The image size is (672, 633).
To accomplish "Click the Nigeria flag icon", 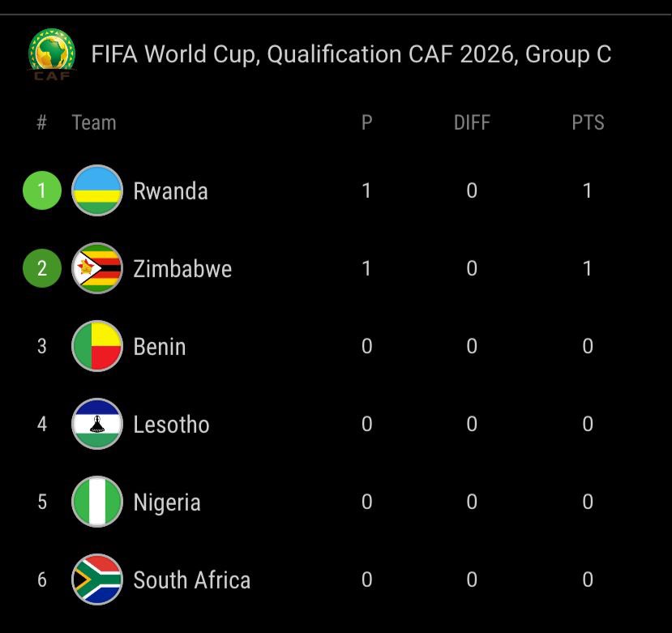I will pos(97,502).
